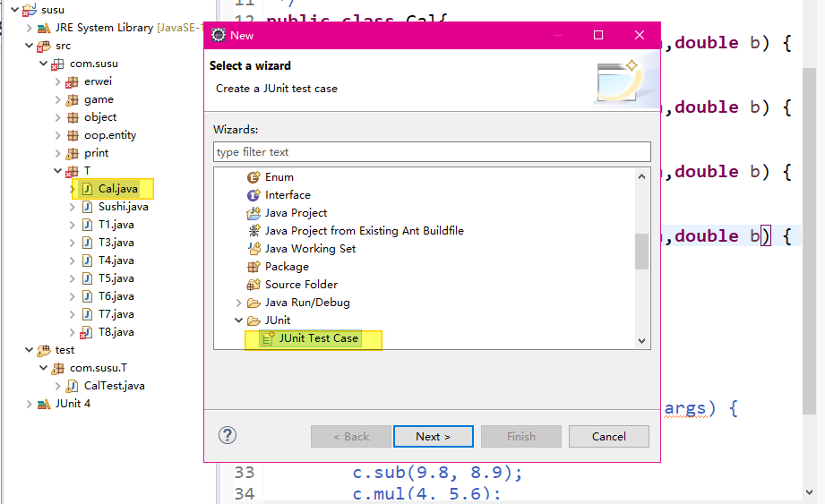Click the JRE System Library icon
This screenshot has height=504, width=825.
(44, 28)
